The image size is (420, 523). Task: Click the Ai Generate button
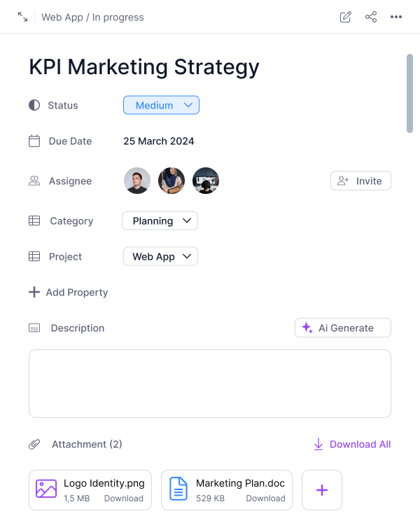tap(343, 328)
